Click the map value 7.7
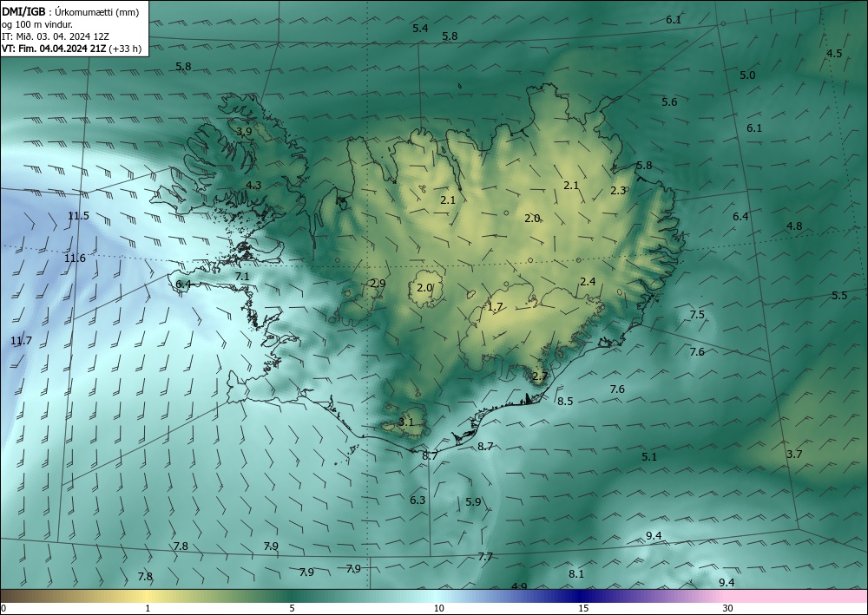Screen dimensions: 868x615 tap(485, 556)
